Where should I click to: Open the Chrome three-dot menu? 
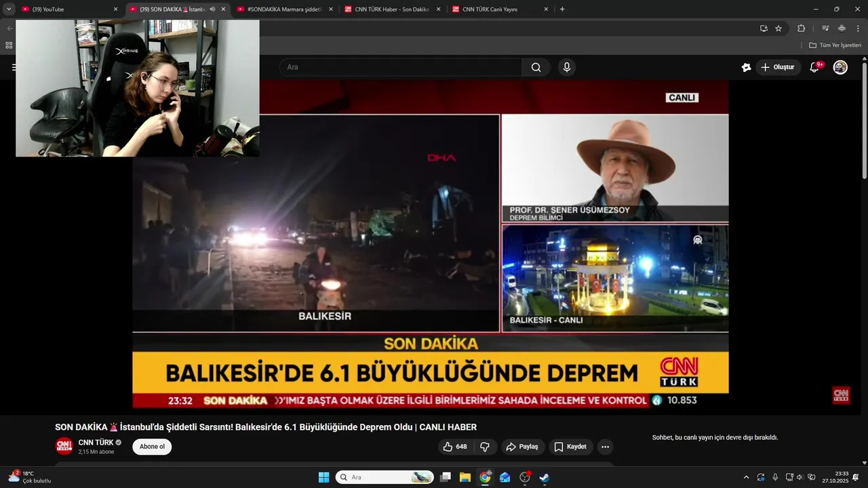(x=858, y=28)
